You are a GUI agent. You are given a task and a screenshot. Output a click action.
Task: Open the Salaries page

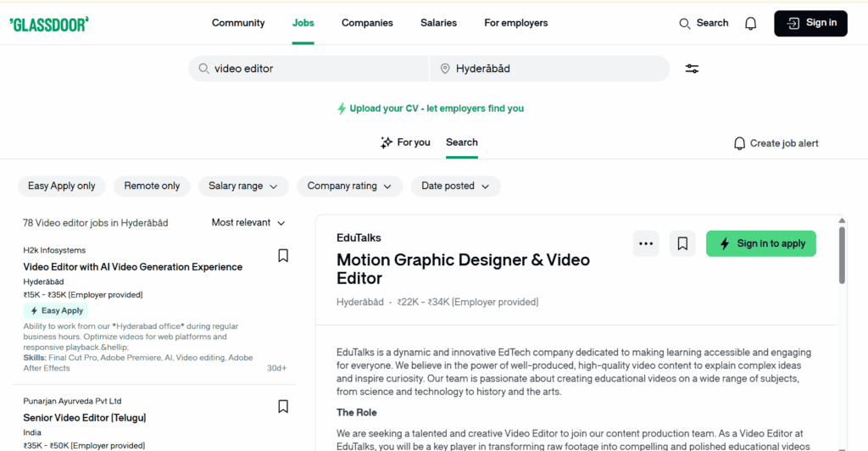coord(438,23)
